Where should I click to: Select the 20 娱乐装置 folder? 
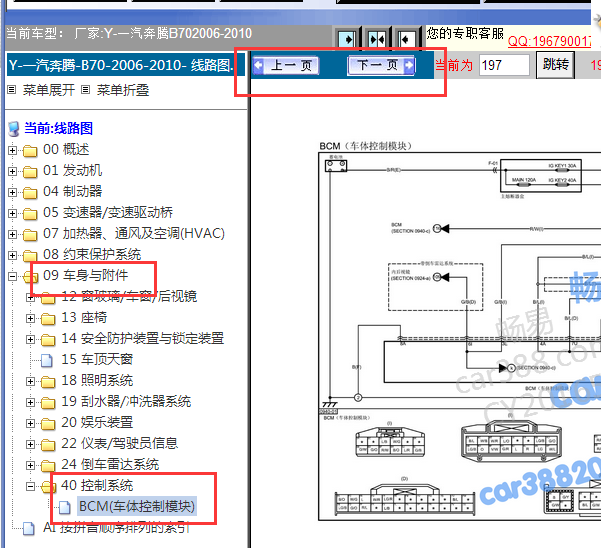(97, 422)
